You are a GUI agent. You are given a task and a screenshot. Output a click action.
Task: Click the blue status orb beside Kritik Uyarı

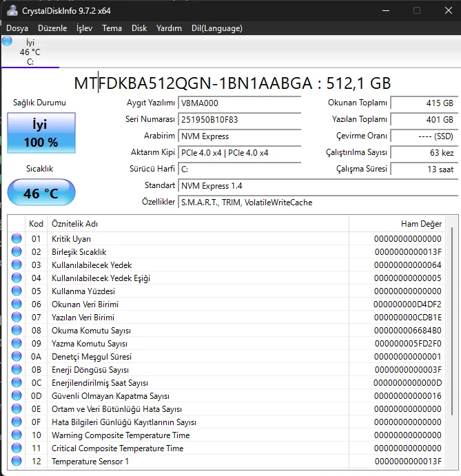click(x=17, y=238)
